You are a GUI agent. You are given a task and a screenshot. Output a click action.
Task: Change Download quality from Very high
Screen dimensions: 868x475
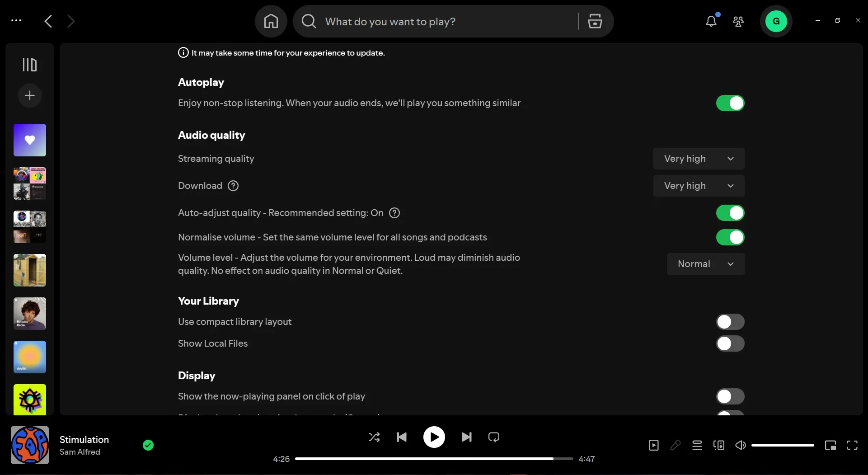698,186
